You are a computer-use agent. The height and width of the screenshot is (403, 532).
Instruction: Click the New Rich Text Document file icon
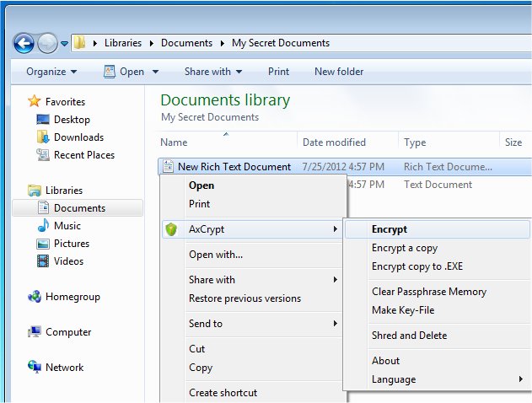(x=168, y=167)
